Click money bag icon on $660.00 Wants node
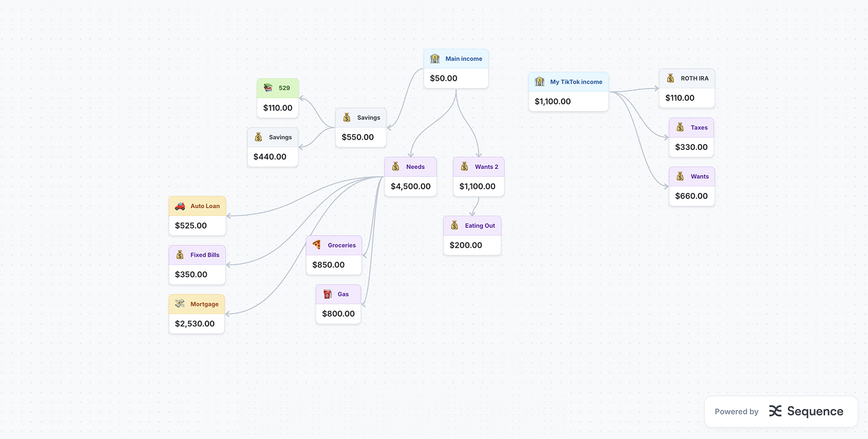Image resolution: width=868 pixels, height=439 pixels. coord(680,177)
